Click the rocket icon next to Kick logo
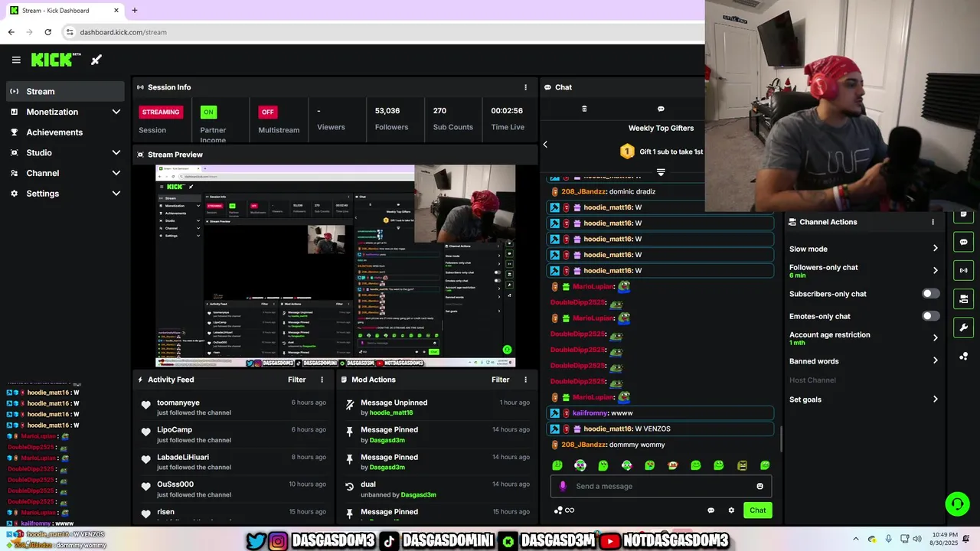 coord(96,60)
